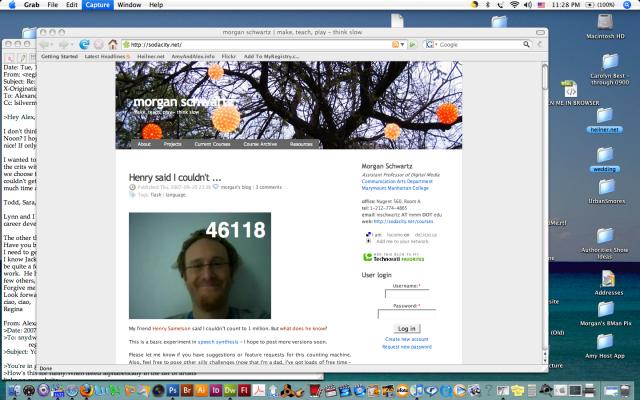Open the Heilner.net bookmark
The width and height of the screenshot is (640, 400).
[x=151, y=56]
